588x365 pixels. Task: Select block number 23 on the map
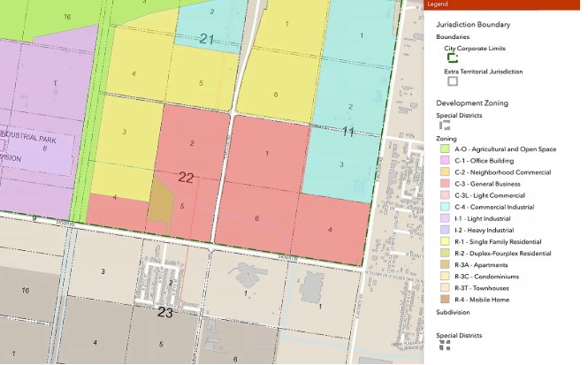point(165,312)
